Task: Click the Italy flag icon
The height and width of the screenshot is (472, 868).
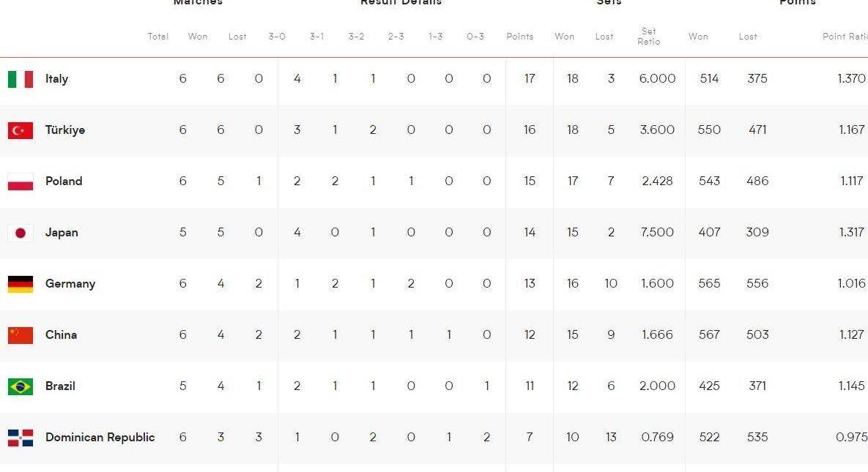Action: coord(21,79)
